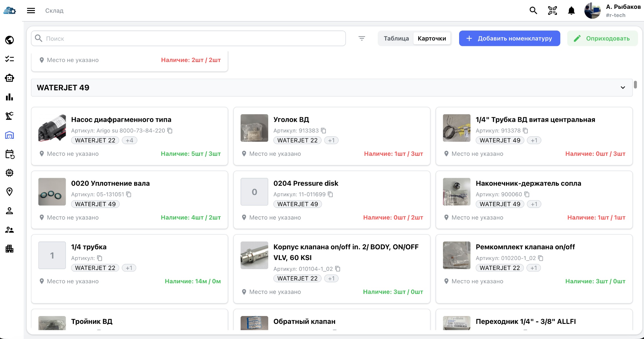Click the Склад page title
The height and width of the screenshot is (339, 644).
click(x=54, y=11)
